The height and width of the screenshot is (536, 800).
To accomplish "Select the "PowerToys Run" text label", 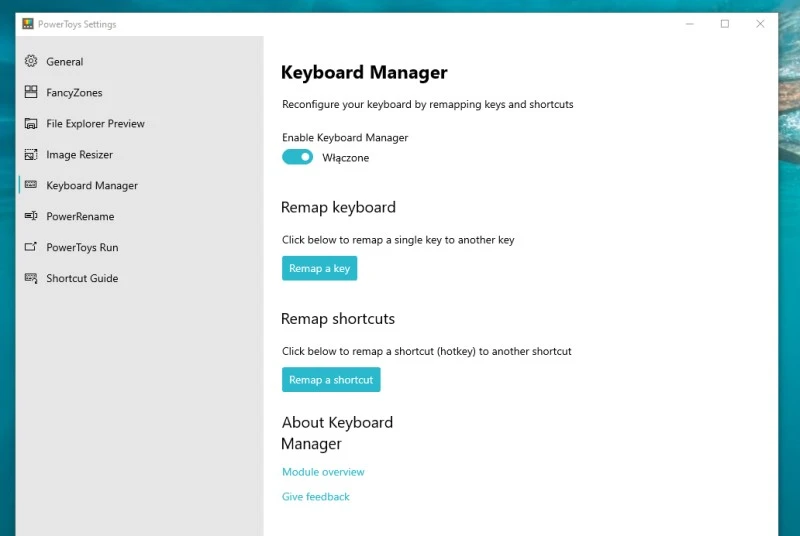I will [x=82, y=247].
